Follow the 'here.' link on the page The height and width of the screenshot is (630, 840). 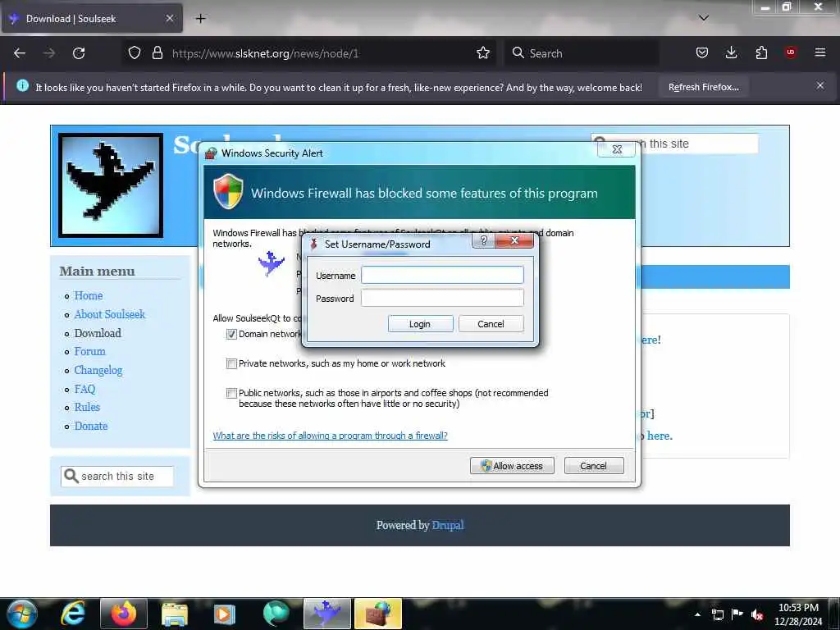tap(660, 436)
